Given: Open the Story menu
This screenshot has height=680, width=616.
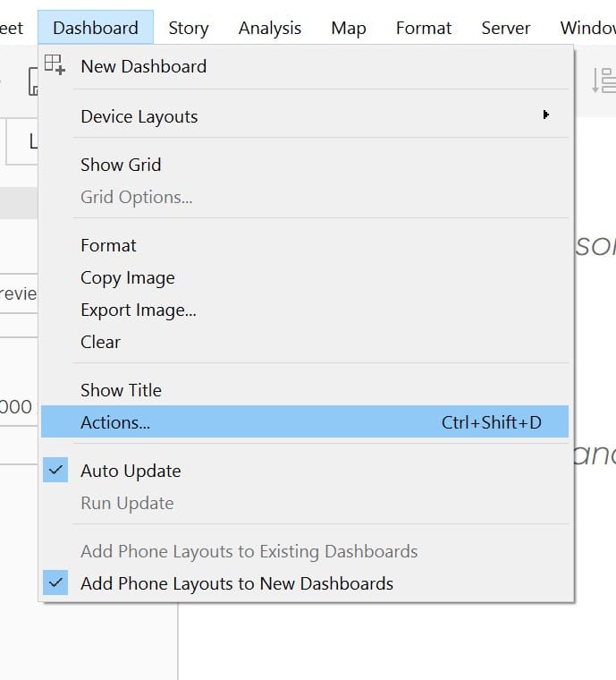Looking at the screenshot, I should click(x=189, y=29).
